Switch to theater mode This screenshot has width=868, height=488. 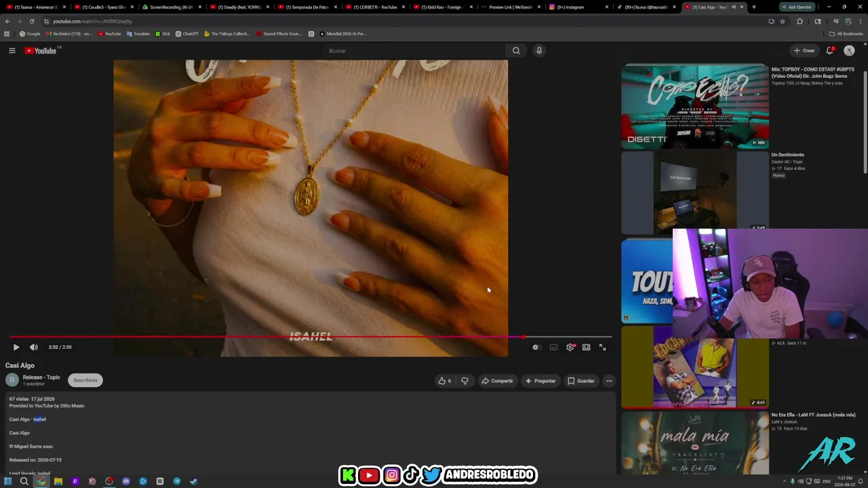coord(587,347)
